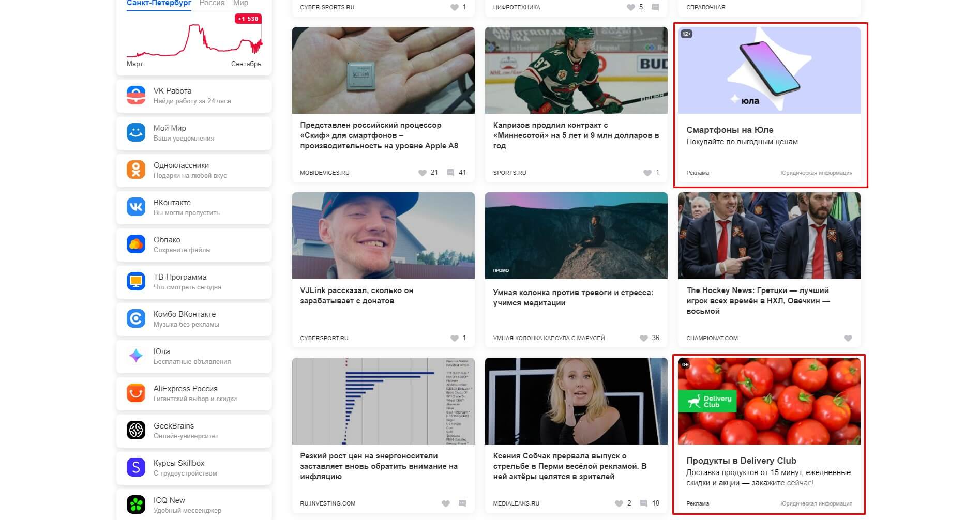Click the Бесплатные объявления subtitle
980x520 pixels.
192,361
